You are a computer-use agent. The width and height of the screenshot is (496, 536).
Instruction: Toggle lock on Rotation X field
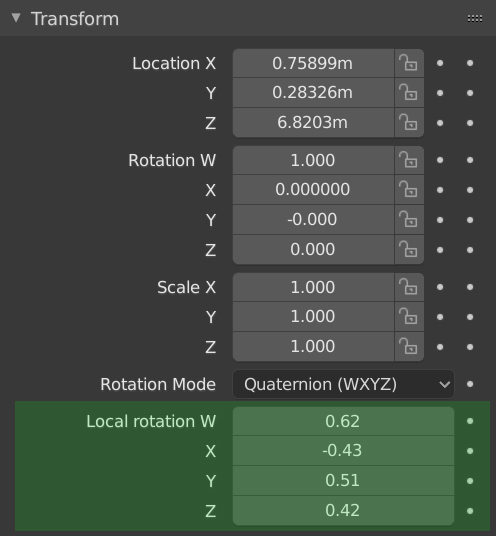pos(409,190)
